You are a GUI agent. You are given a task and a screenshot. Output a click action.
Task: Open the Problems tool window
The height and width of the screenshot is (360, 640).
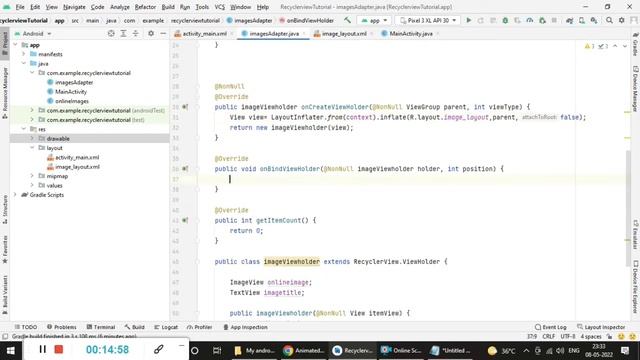[x=62, y=327]
